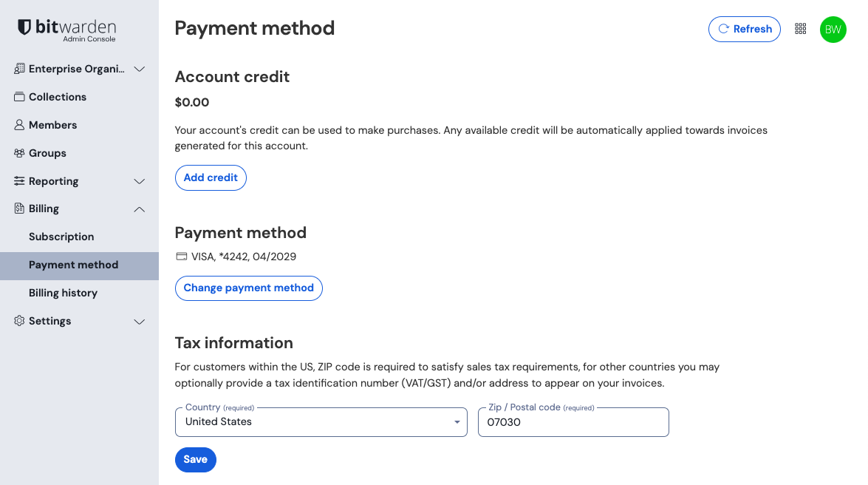Image resolution: width=868 pixels, height=485 pixels.
Task: Click the Zip / Postal code field
Action: click(x=573, y=422)
